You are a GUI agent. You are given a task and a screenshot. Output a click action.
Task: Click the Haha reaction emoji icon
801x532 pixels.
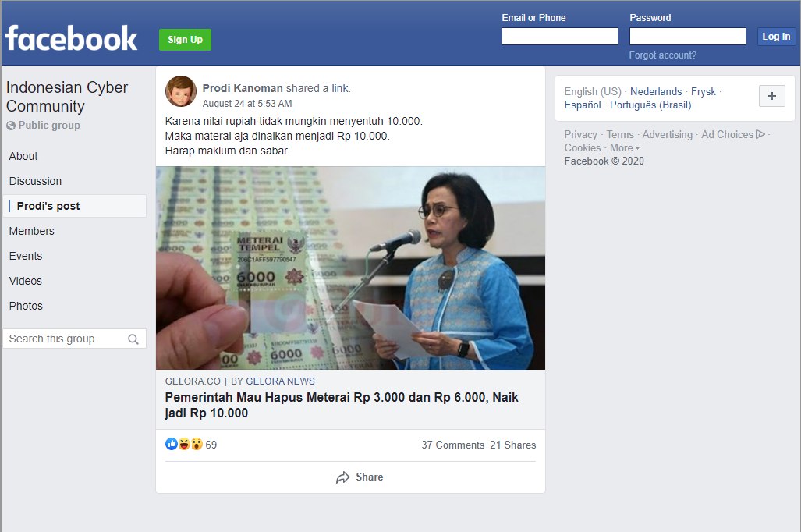click(184, 444)
